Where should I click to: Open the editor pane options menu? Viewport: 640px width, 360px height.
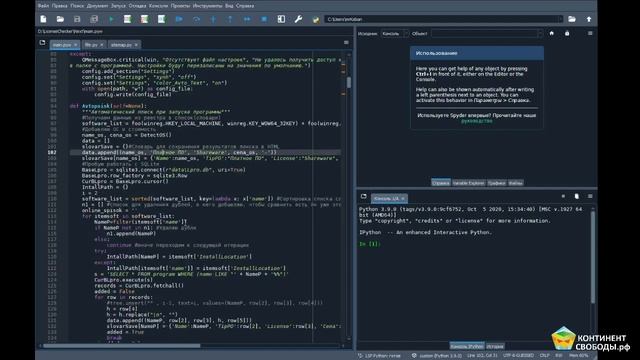tap(346, 42)
